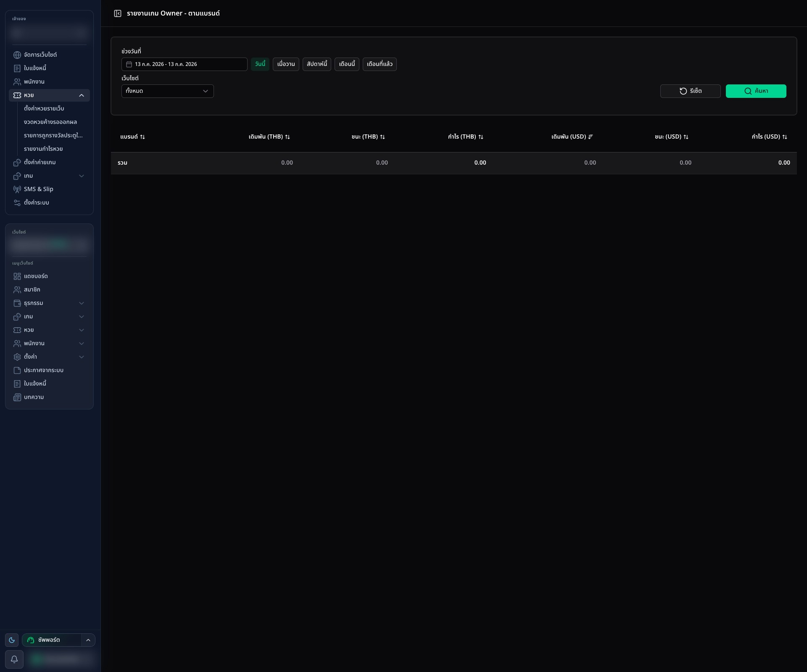Open งวดหวยค้างรอออกผล menu item
807x672 pixels.
(50, 122)
